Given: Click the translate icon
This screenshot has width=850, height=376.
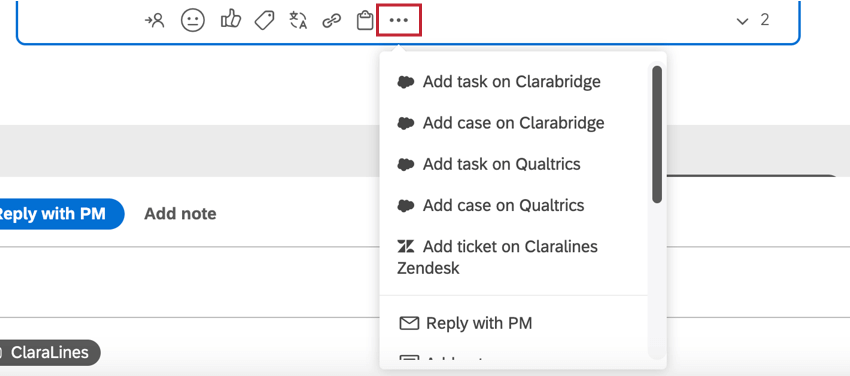Looking at the screenshot, I should click(298, 21).
